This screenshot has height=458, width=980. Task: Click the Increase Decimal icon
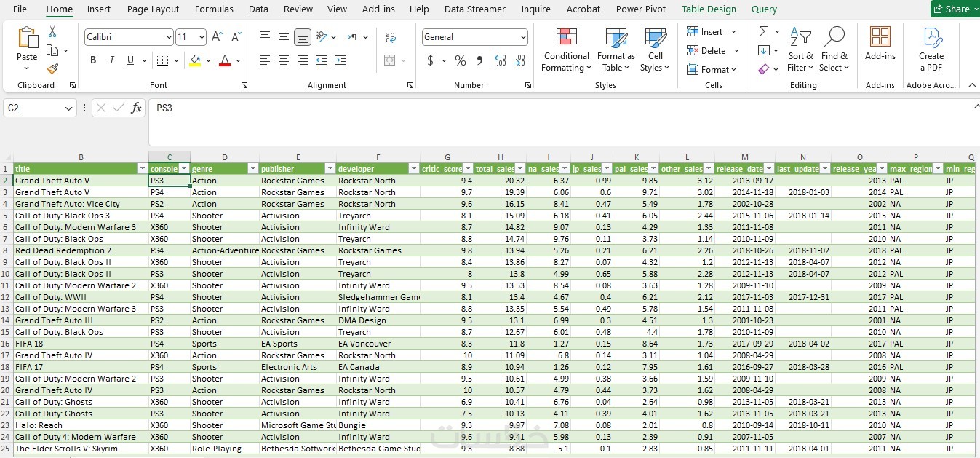tap(500, 60)
